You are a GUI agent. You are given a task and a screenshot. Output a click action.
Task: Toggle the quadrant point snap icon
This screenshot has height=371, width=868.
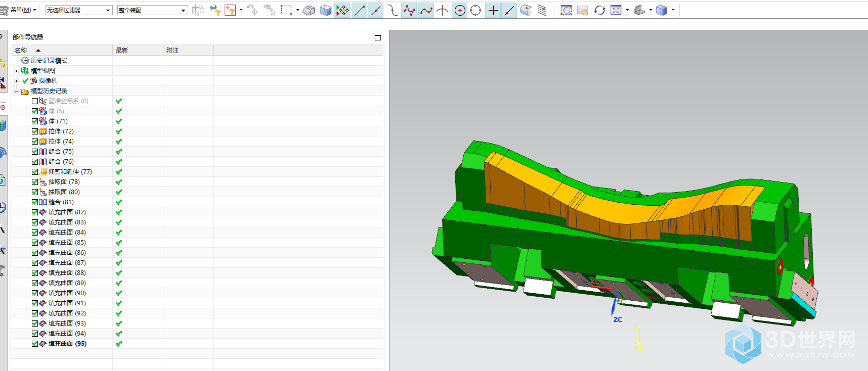click(x=475, y=10)
